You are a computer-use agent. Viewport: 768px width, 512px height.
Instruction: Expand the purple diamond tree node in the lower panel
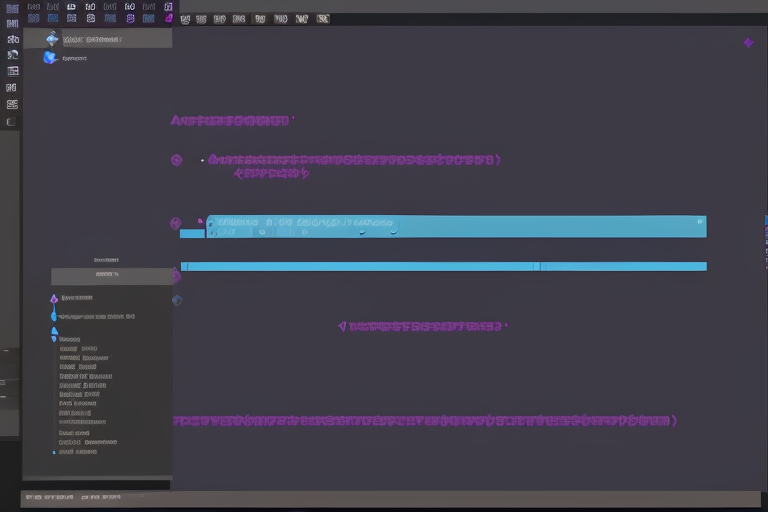pos(54,298)
